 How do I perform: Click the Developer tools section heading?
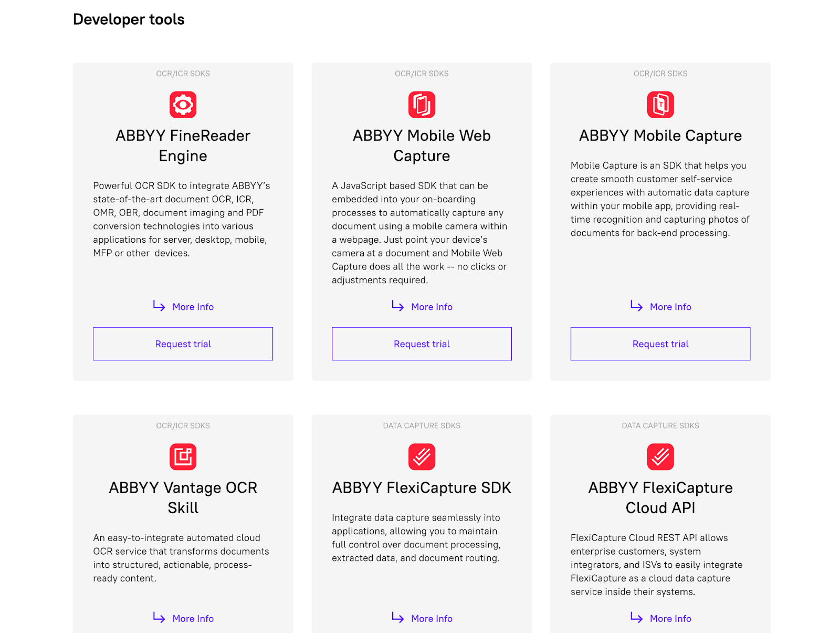(x=129, y=19)
